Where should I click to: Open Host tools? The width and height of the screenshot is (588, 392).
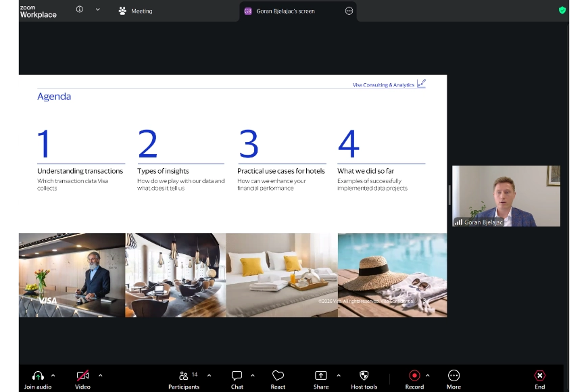pos(364,376)
